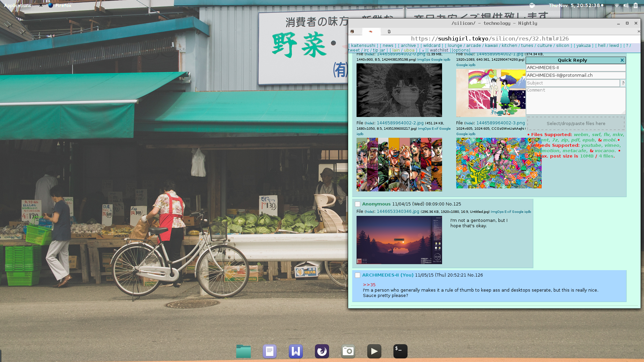Screen dimensions: 644x362
Task: Launch the media player dock icon
Action: point(374,351)
